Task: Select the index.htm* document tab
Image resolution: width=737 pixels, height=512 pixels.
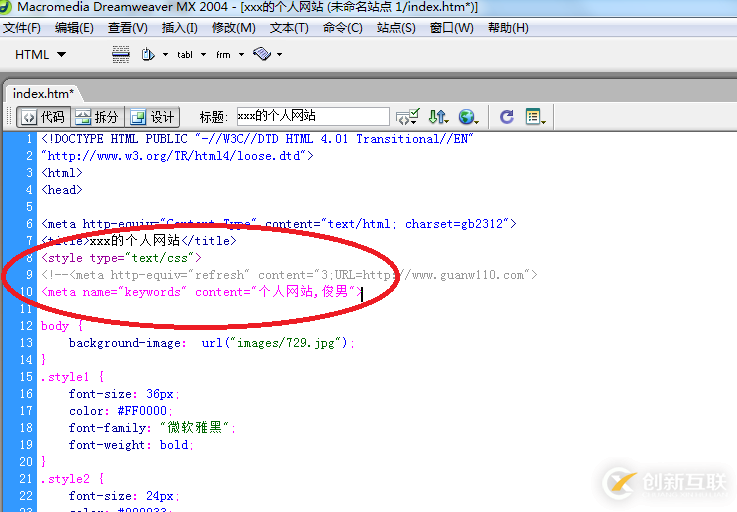Action: 43,94
